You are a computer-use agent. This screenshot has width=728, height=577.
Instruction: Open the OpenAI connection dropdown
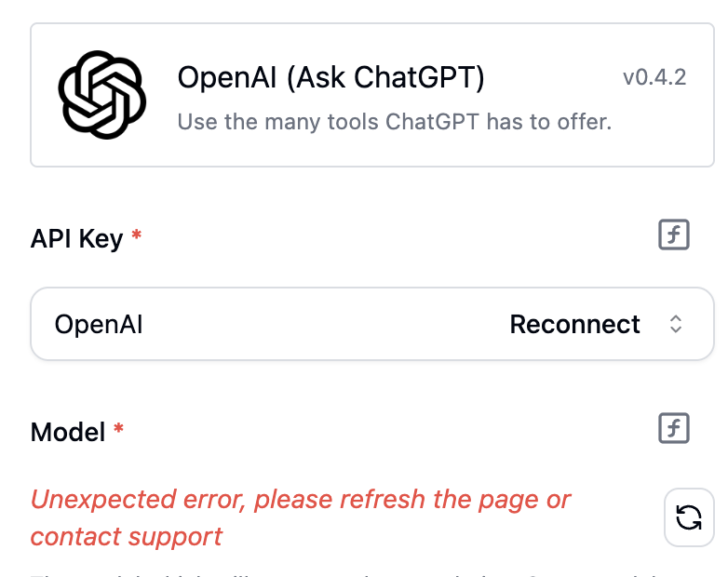tap(371, 324)
